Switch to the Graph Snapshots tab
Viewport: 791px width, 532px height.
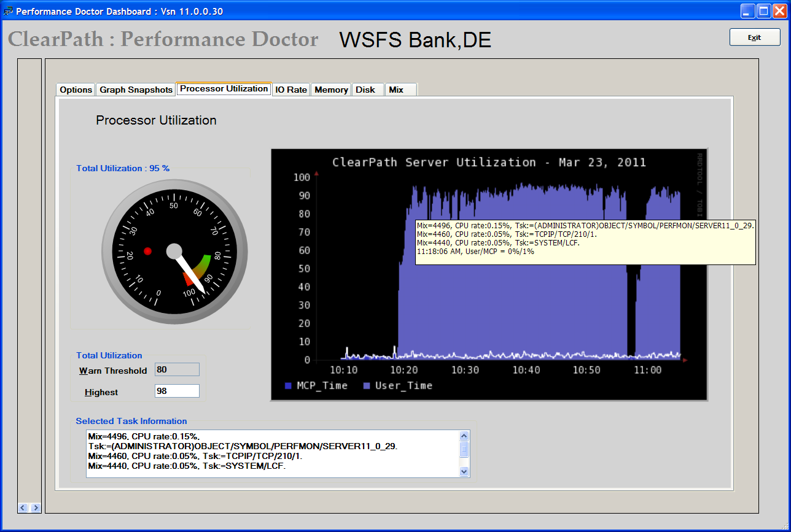click(x=136, y=90)
